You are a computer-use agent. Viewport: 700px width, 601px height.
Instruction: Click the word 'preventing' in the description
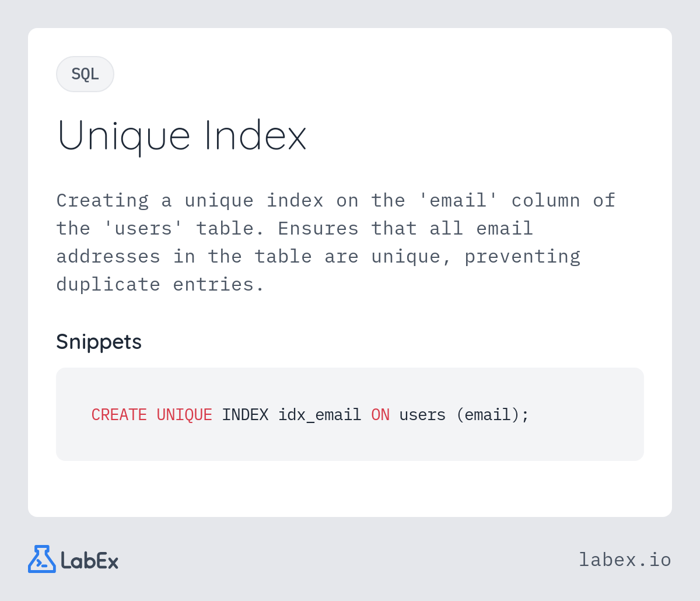point(523,256)
